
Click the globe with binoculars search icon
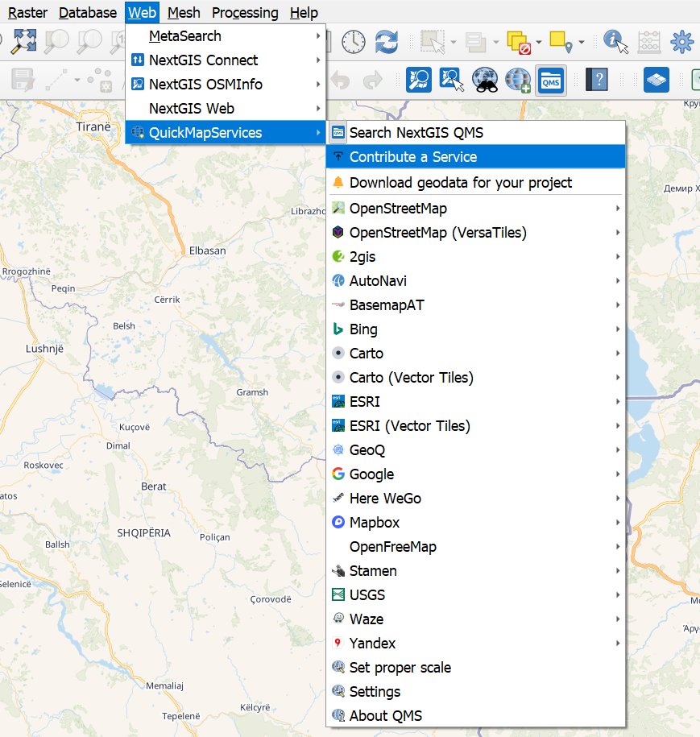[485, 80]
